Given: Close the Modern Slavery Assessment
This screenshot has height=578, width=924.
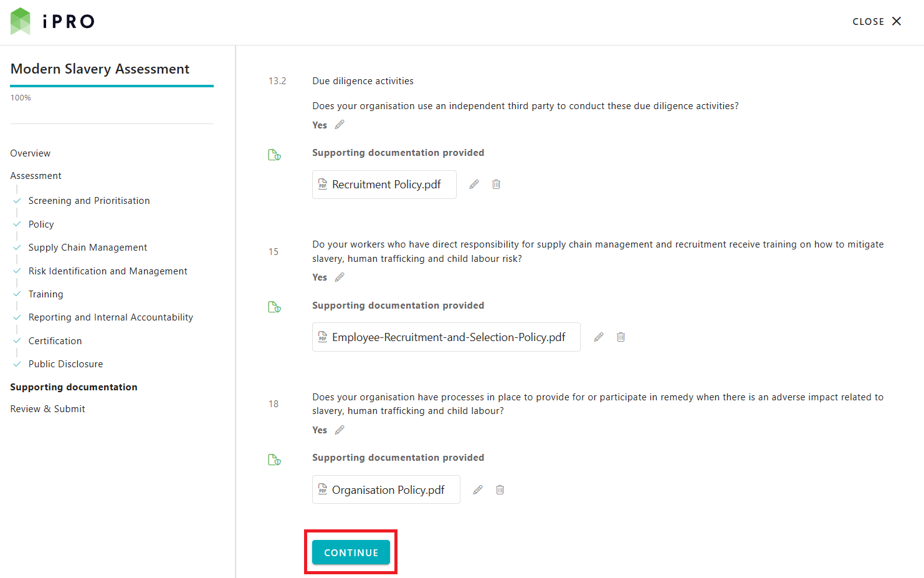Looking at the screenshot, I should click(877, 21).
